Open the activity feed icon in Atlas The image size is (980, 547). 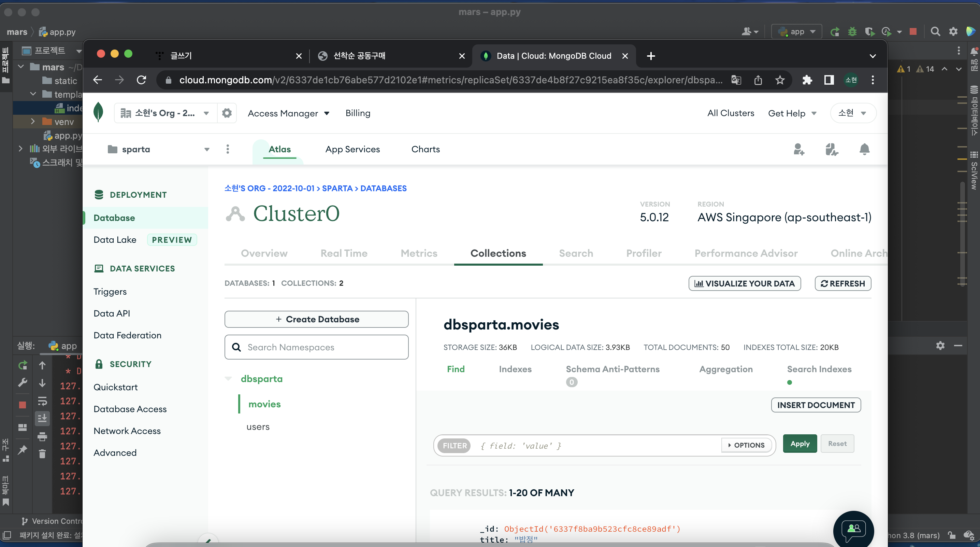tap(831, 149)
